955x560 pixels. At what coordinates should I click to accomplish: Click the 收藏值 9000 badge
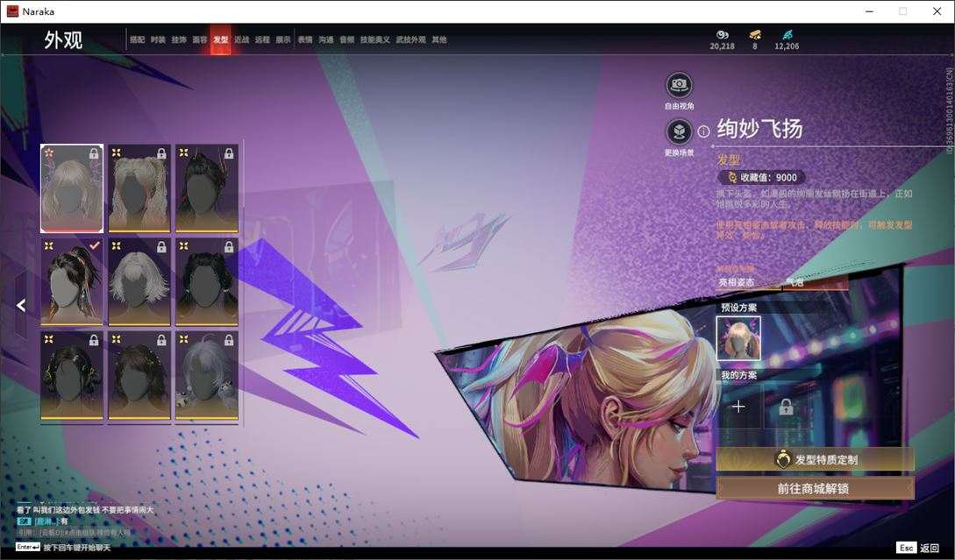[x=761, y=177]
